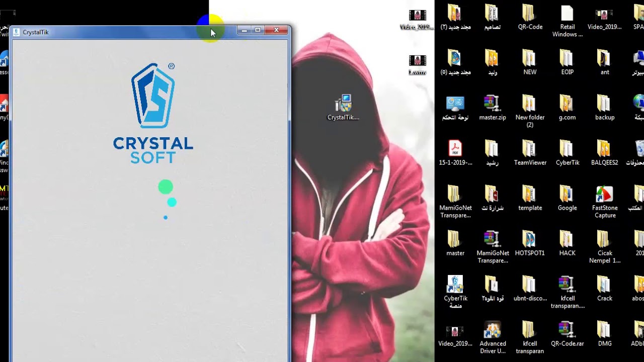
Task: Select the CyberTik منصة shortcut
Action: coord(455,292)
